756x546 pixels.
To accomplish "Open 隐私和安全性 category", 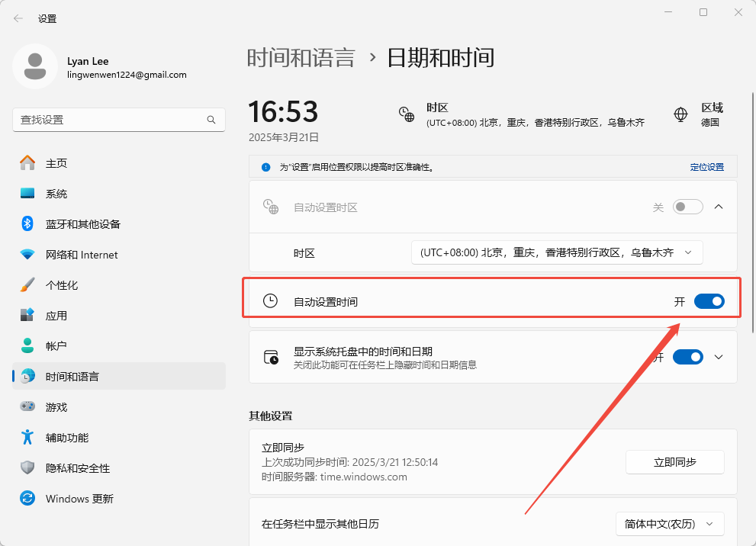I will [118, 468].
